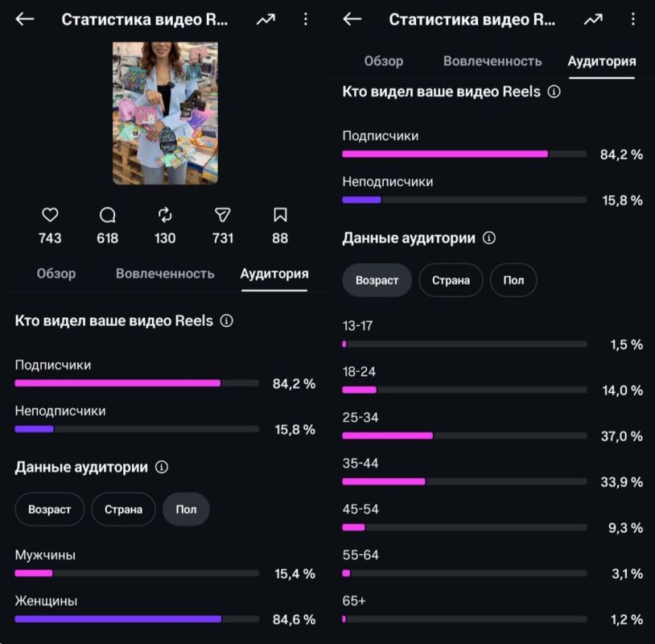This screenshot has width=655, height=644.
Task: Select Страна filter chip on right screen
Action: coord(451,280)
